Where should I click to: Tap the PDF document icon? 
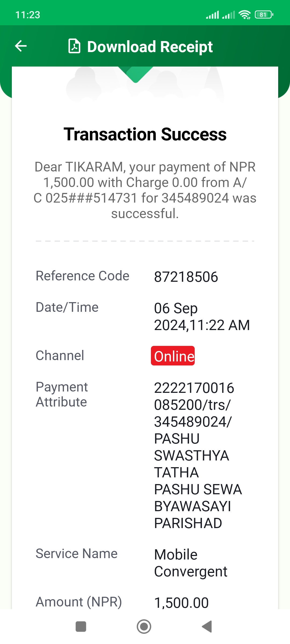[x=74, y=46]
